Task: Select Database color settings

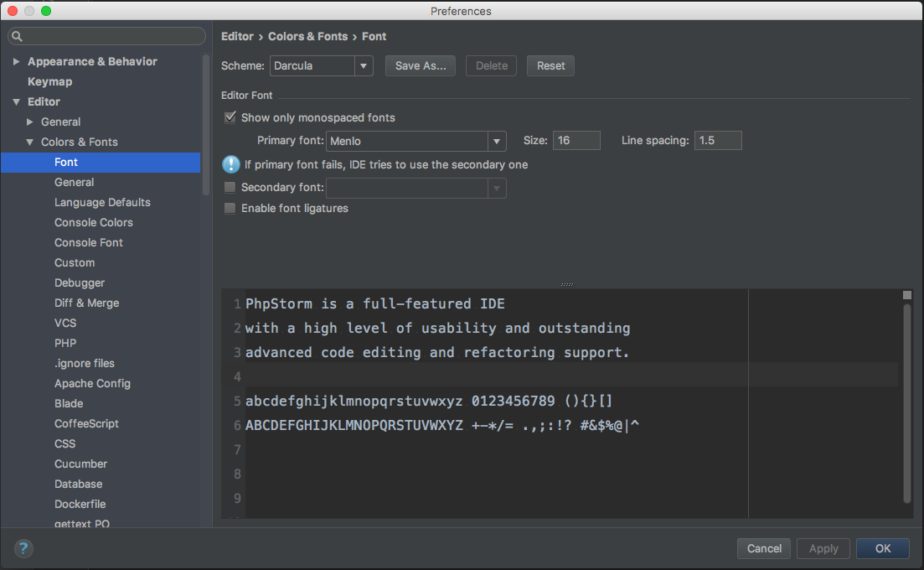Action: 79,484
